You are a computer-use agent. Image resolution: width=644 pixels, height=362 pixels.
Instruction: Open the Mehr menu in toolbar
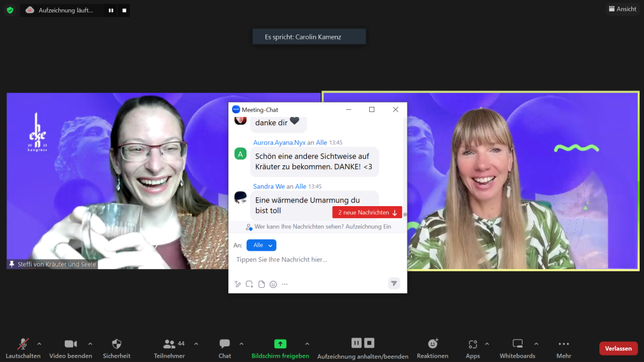pyautogui.click(x=563, y=344)
